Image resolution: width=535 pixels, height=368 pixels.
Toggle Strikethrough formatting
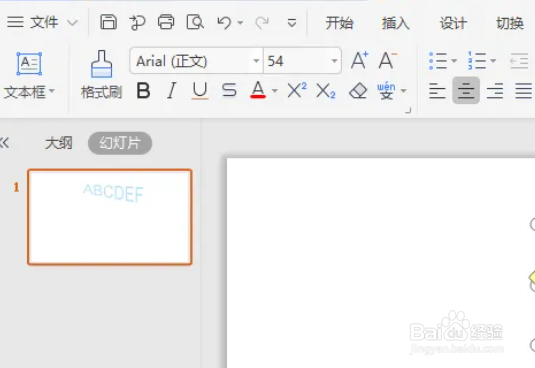(229, 91)
